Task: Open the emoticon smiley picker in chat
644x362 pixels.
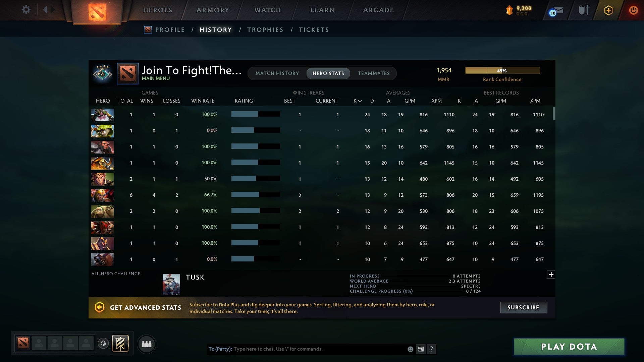Action: tap(410, 349)
